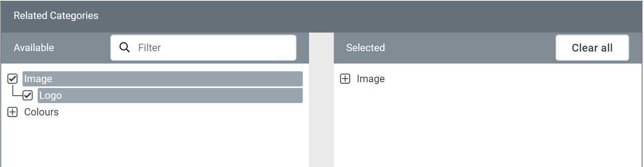644x167 pixels.
Task: Click the Selected panel heading label
Action: 365,48
